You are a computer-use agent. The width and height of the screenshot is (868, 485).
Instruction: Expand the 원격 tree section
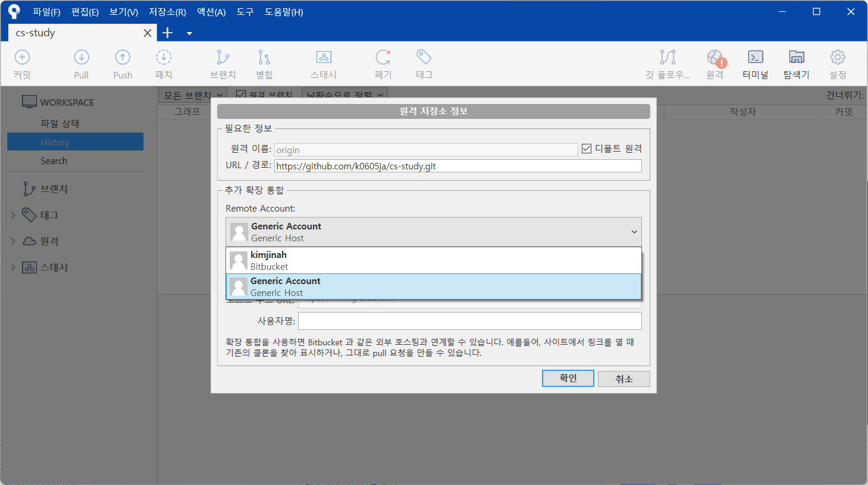pyautogui.click(x=13, y=241)
